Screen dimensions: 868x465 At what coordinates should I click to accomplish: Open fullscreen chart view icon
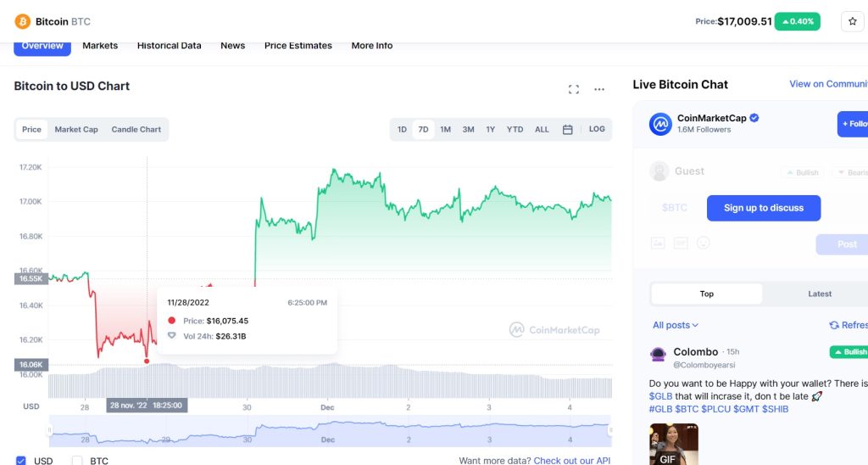tap(574, 89)
